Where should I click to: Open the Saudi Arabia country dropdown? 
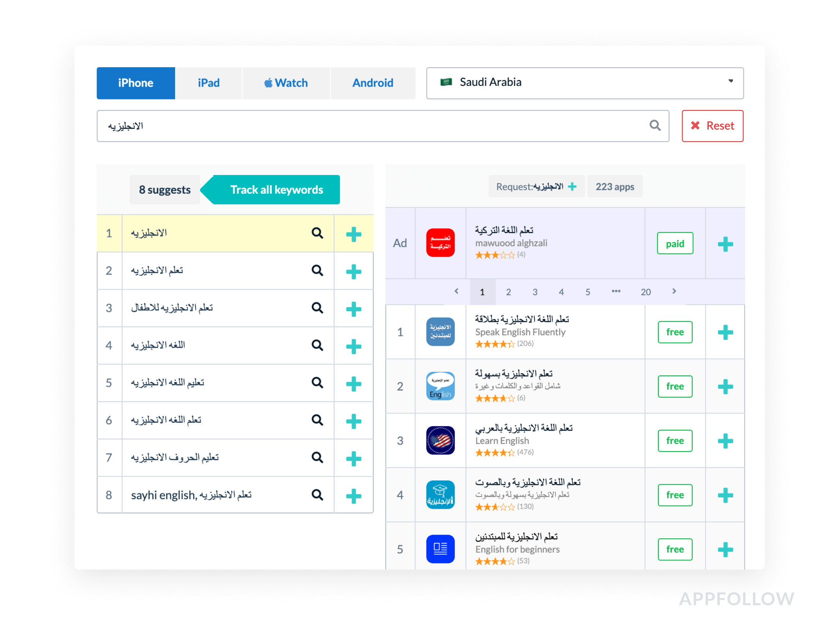584,83
